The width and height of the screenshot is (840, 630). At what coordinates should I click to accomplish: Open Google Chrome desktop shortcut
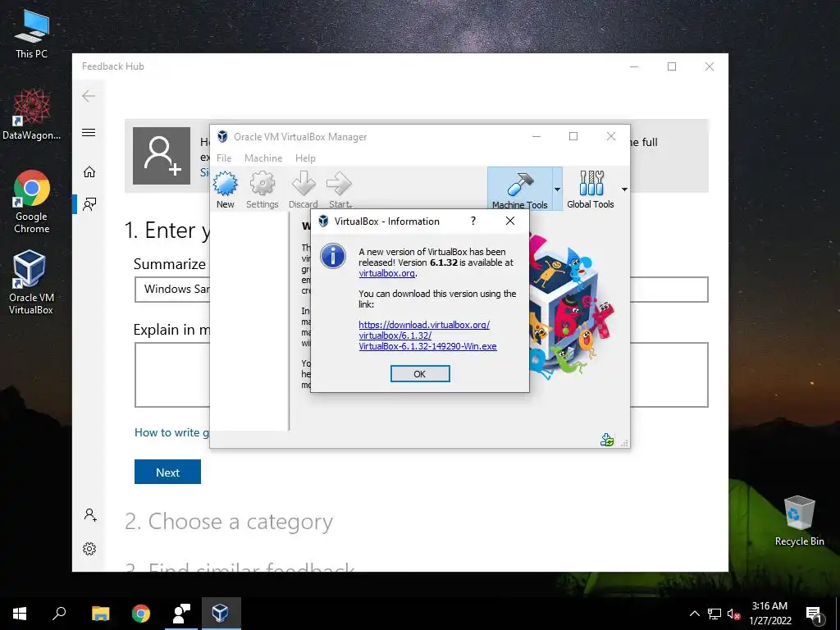(32, 202)
